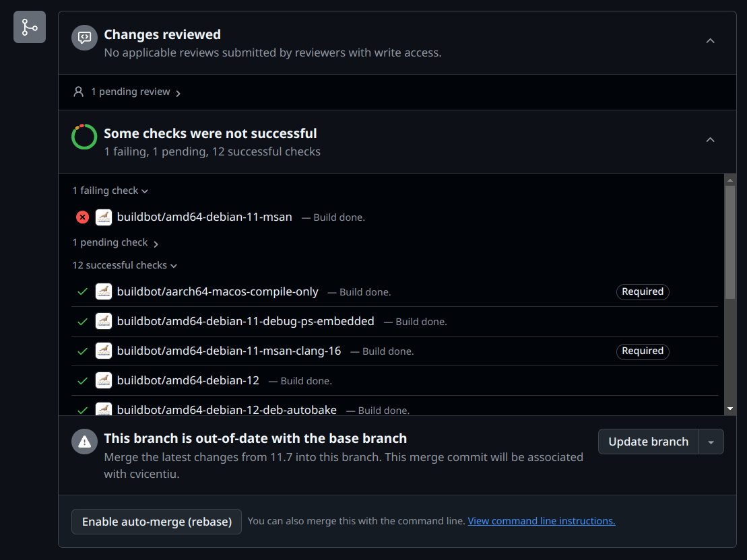Open buildbot/amd64-debian-11-msan-clang-16 check

point(229,351)
